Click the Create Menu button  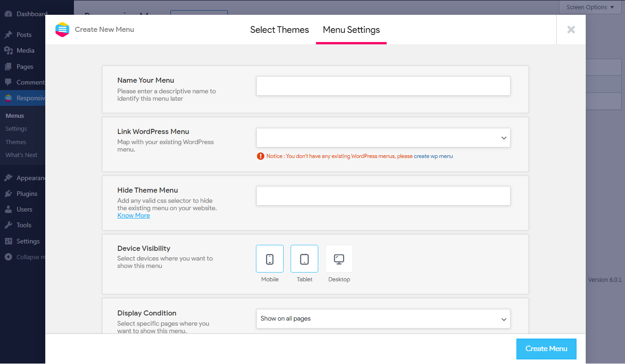click(x=546, y=349)
